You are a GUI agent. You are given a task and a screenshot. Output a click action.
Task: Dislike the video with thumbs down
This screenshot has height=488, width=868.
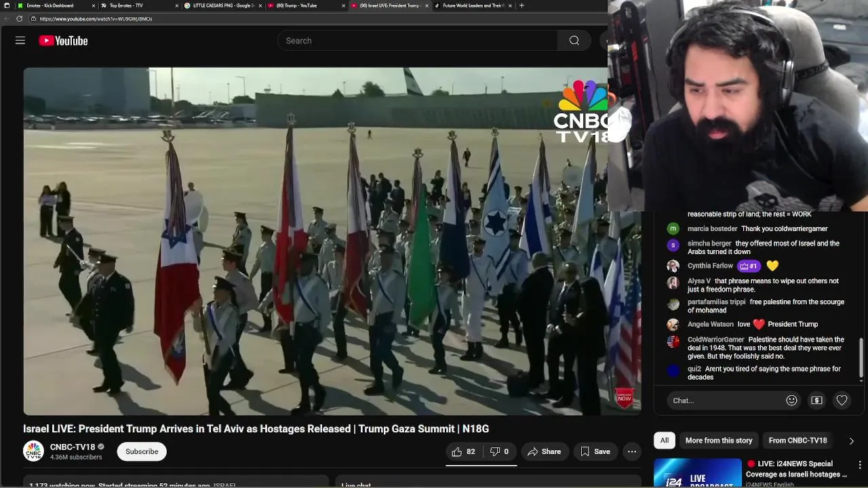coord(500,451)
